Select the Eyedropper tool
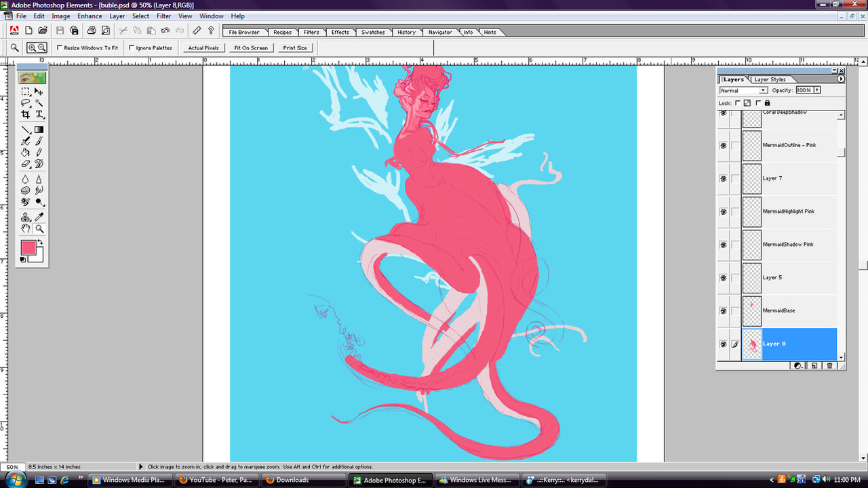 tap(39, 218)
